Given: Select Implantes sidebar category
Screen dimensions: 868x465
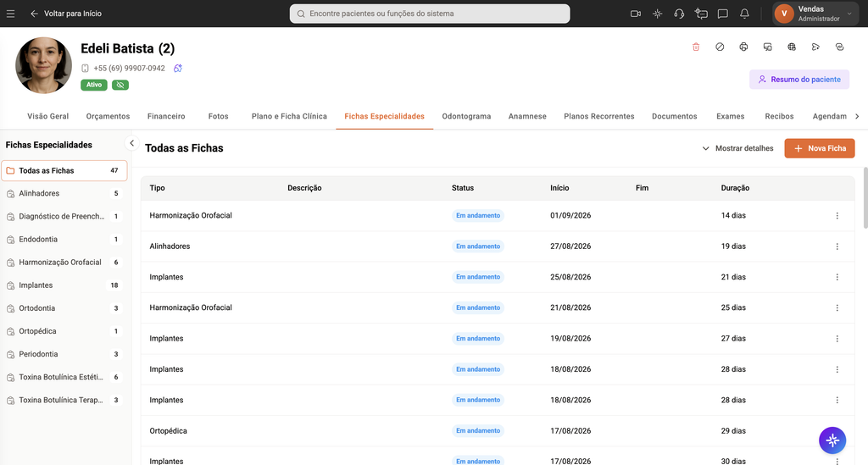Looking at the screenshot, I should [64, 285].
